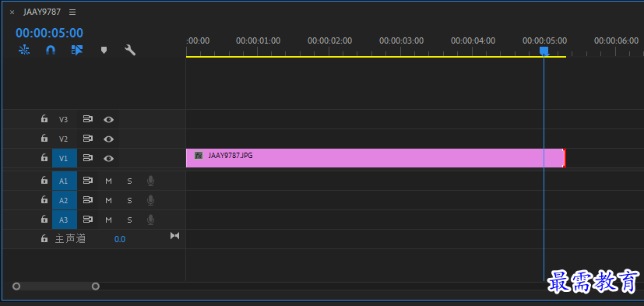Click the horizontal zoom scrollbar bar
The height and width of the screenshot is (306, 644).
coord(56,287)
